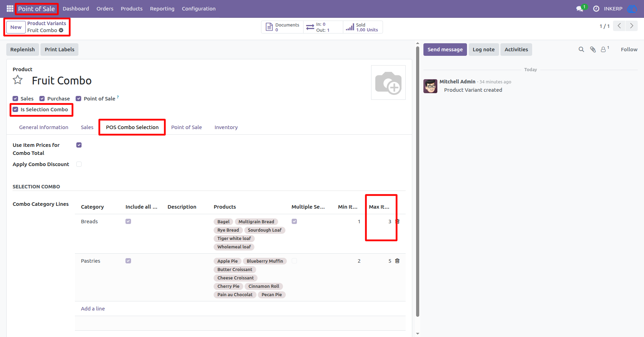Go to previous record arrow
The height and width of the screenshot is (337, 644).
tap(619, 26)
